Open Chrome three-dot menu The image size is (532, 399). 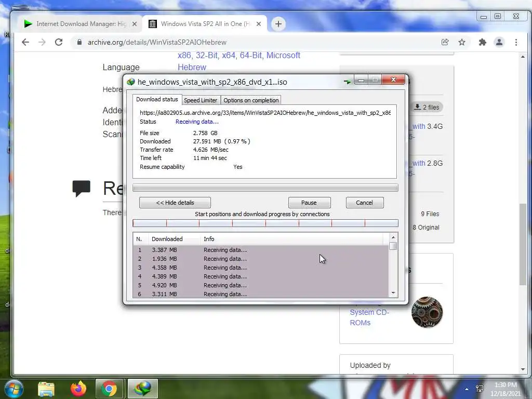(516, 42)
